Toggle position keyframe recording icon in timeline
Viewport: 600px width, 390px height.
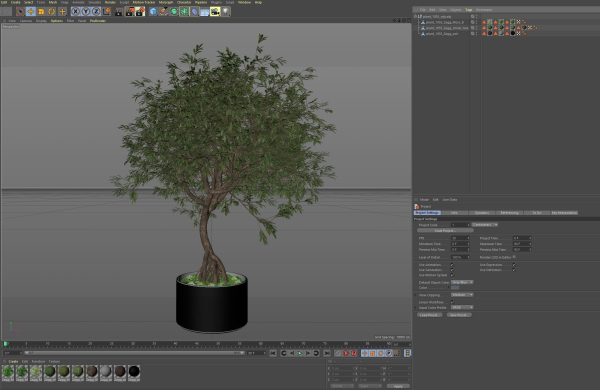(365, 353)
